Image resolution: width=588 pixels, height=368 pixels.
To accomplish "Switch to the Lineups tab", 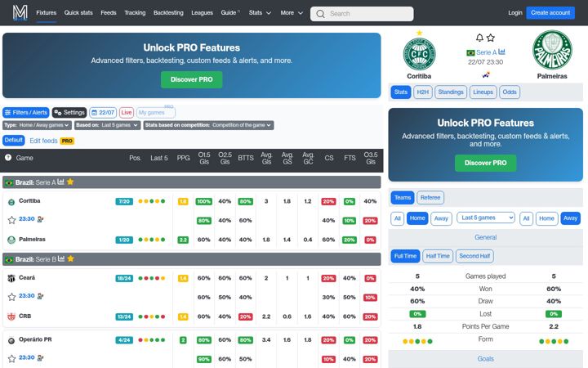I will click(x=483, y=92).
